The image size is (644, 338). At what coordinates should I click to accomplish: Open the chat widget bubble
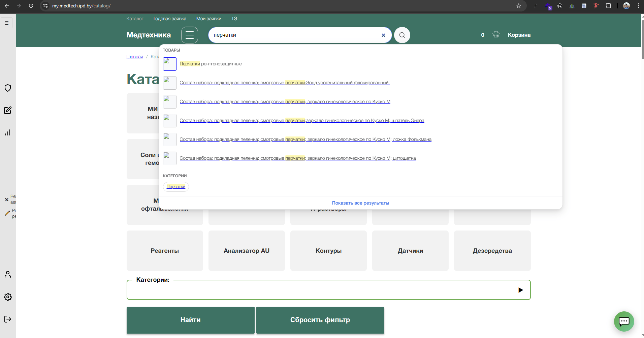pyautogui.click(x=624, y=321)
